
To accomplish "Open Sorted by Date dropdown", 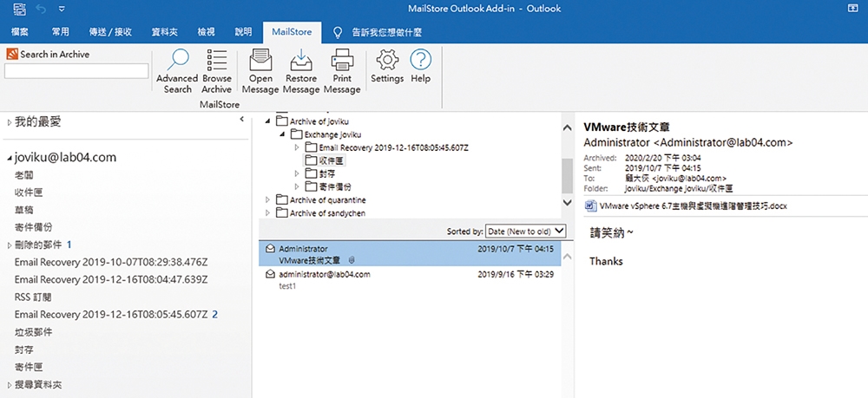I will [525, 232].
